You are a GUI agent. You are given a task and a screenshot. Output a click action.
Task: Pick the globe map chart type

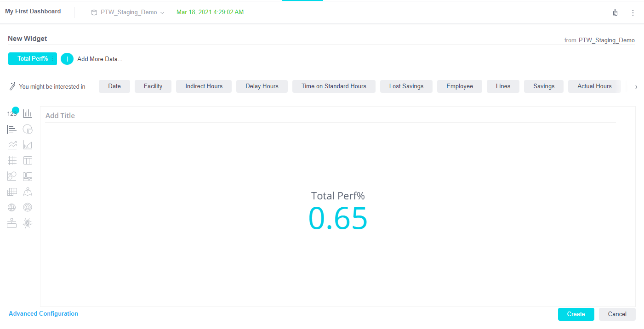[x=12, y=207]
